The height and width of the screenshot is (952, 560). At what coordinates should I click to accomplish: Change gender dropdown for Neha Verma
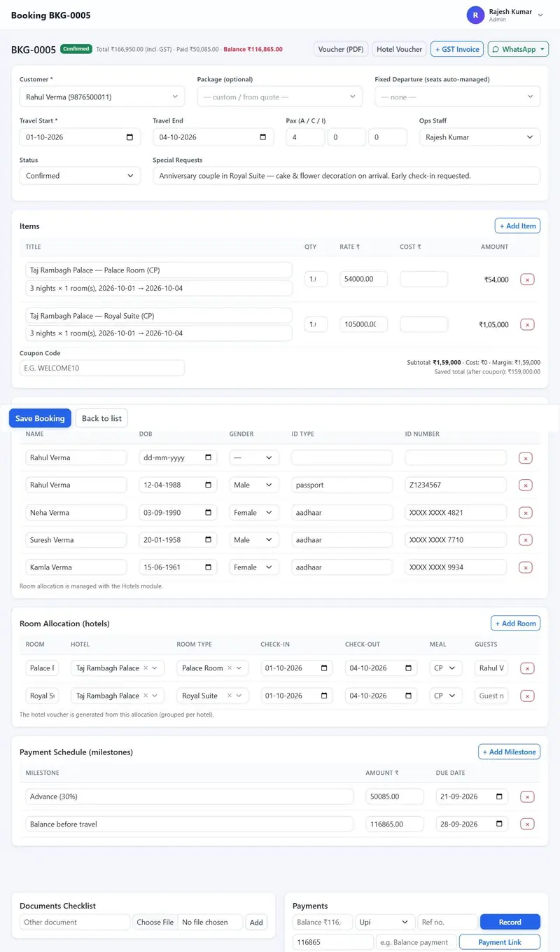click(254, 513)
